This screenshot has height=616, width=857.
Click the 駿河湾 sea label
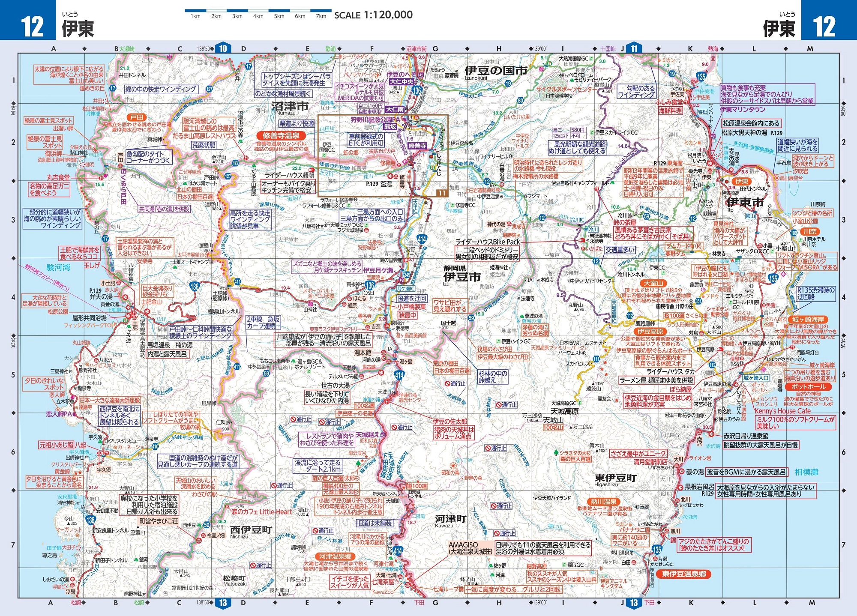(x=58, y=268)
